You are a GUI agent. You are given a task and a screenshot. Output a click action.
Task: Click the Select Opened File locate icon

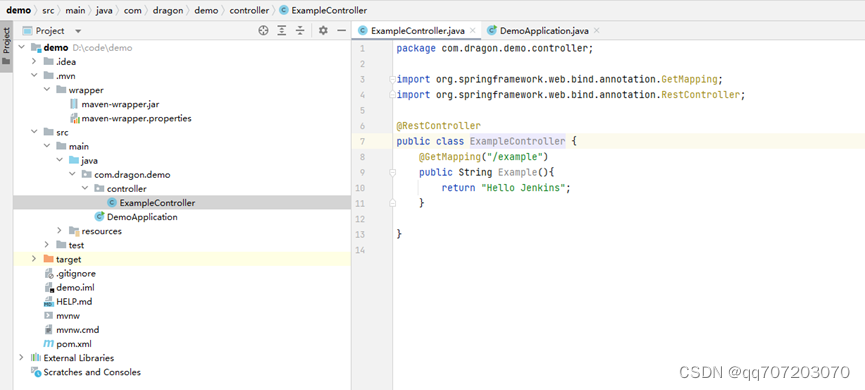(264, 31)
